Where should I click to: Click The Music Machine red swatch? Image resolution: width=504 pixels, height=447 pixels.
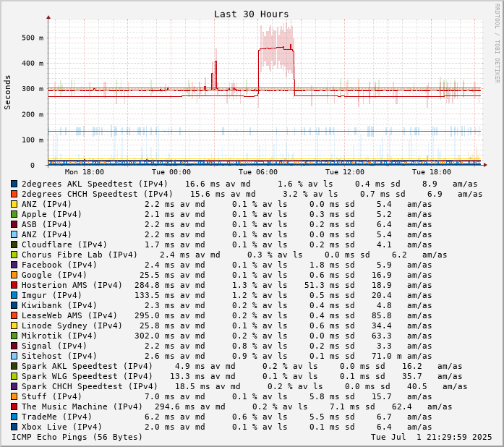[14, 406]
